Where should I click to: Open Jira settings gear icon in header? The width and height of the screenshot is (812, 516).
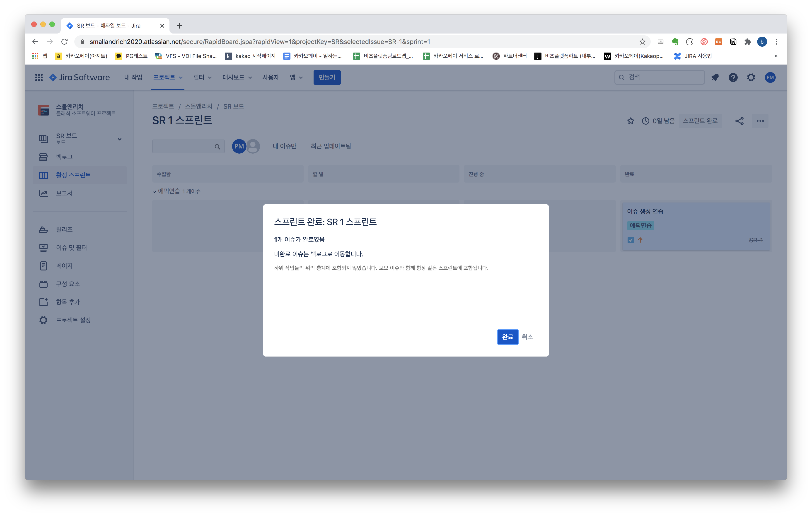click(751, 77)
